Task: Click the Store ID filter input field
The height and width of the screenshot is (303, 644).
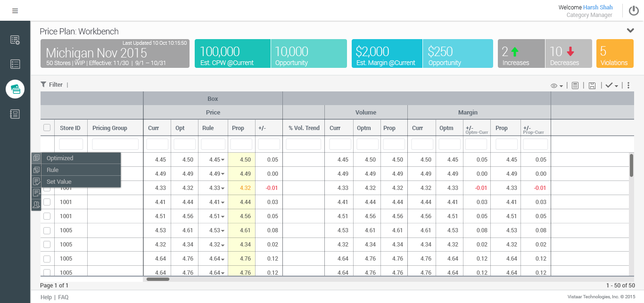Action: tap(71, 144)
